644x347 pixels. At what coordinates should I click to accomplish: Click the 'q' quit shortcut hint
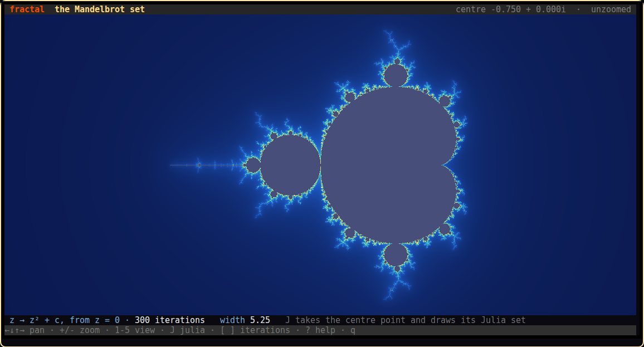pos(353,330)
